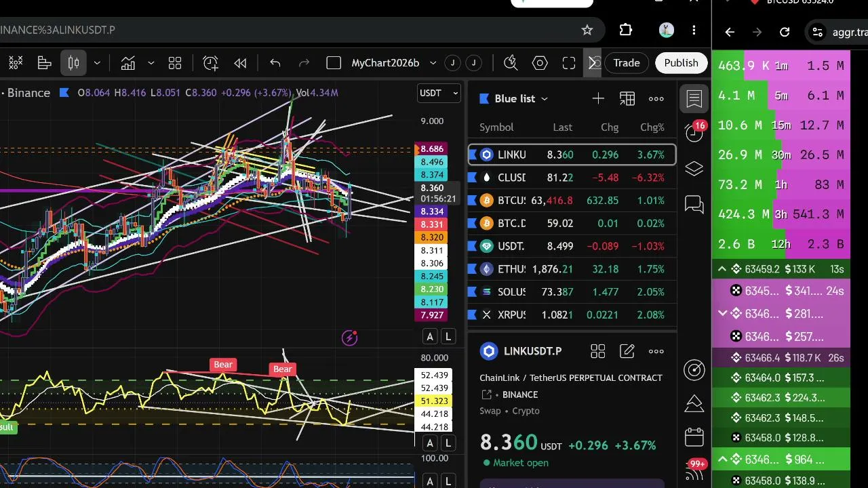This screenshot has width=868, height=488.
Task: Toggle auto scale A on RSI pane
Action: (x=430, y=444)
